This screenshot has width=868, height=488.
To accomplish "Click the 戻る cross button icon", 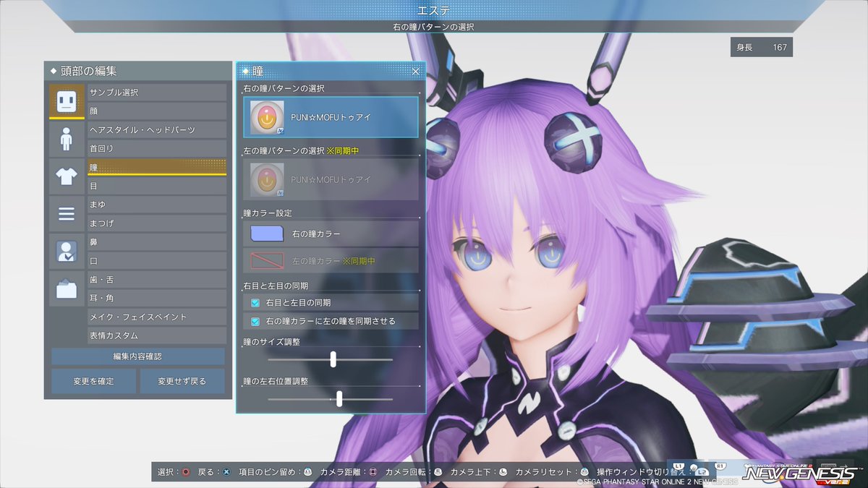I will (x=226, y=472).
